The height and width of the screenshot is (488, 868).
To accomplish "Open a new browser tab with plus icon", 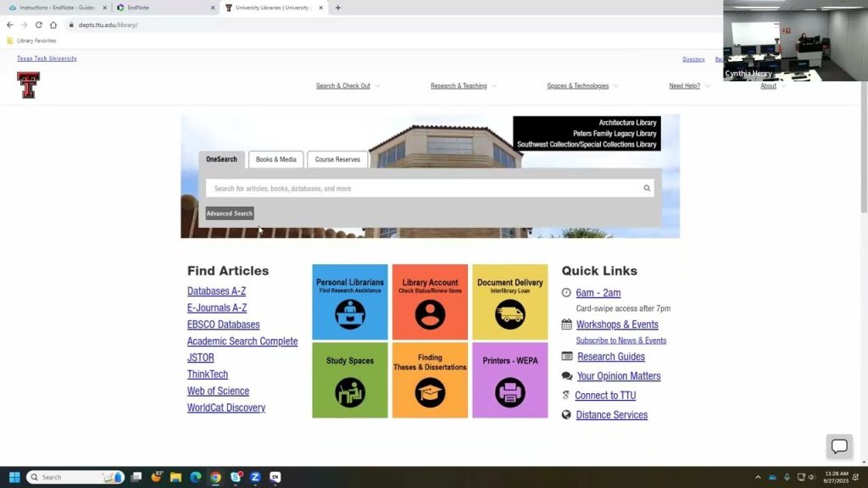I will pyautogui.click(x=338, y=8).
